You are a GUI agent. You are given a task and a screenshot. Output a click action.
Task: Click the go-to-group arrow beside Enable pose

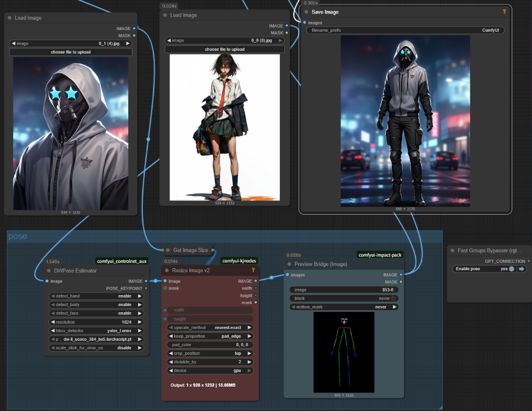[x=522, y=269]
